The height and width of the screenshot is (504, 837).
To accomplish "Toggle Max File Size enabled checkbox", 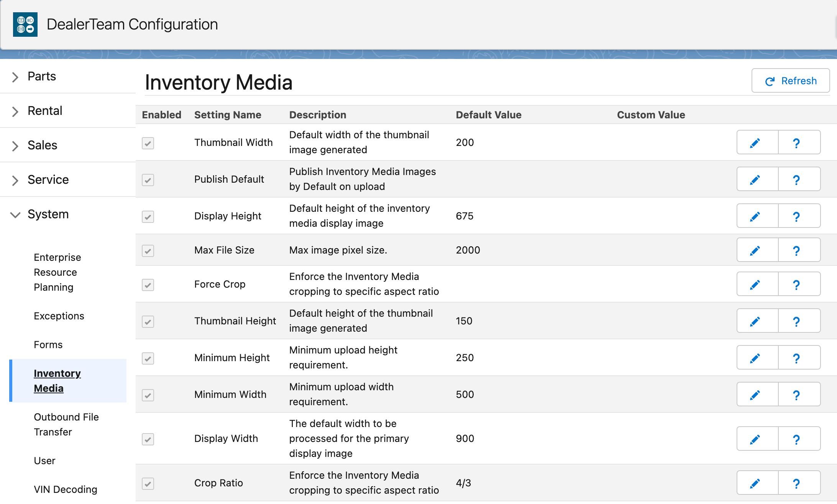I will tap(148, 251).
